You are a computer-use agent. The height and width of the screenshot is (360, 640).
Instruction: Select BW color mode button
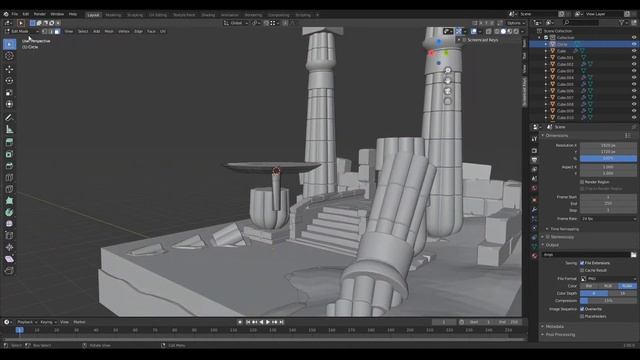pyautogui.click(x=589, y=286)
